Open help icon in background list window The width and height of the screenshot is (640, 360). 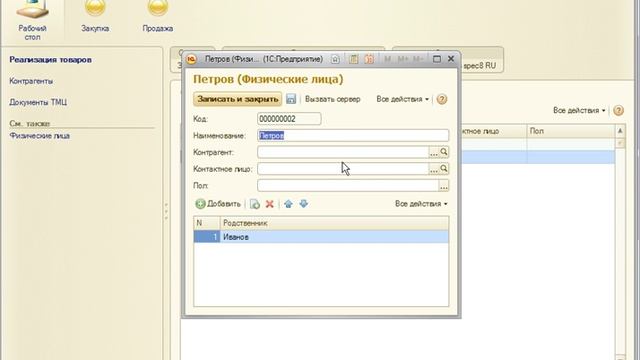click(x=618, y=110)
